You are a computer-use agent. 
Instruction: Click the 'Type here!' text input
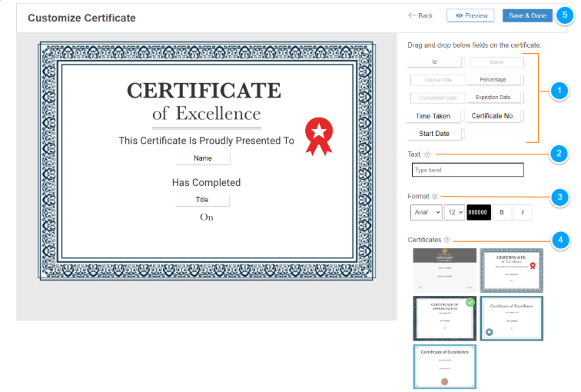click(x=466, y=170)
